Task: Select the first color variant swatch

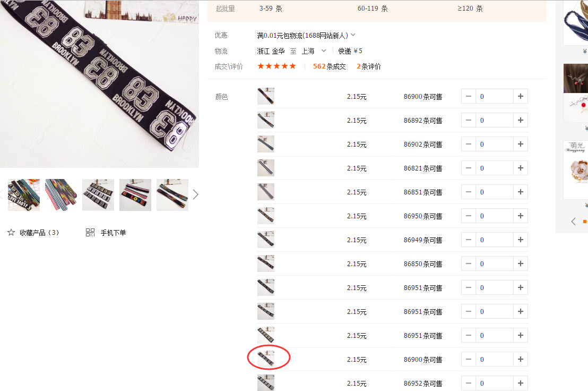Action: tap(266, 96)
